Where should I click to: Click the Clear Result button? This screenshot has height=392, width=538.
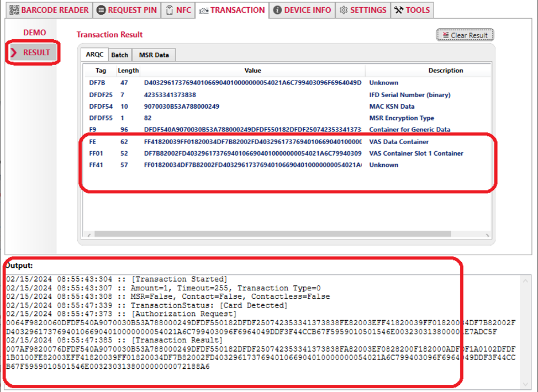pyautogui.click(x=465, y=35)
